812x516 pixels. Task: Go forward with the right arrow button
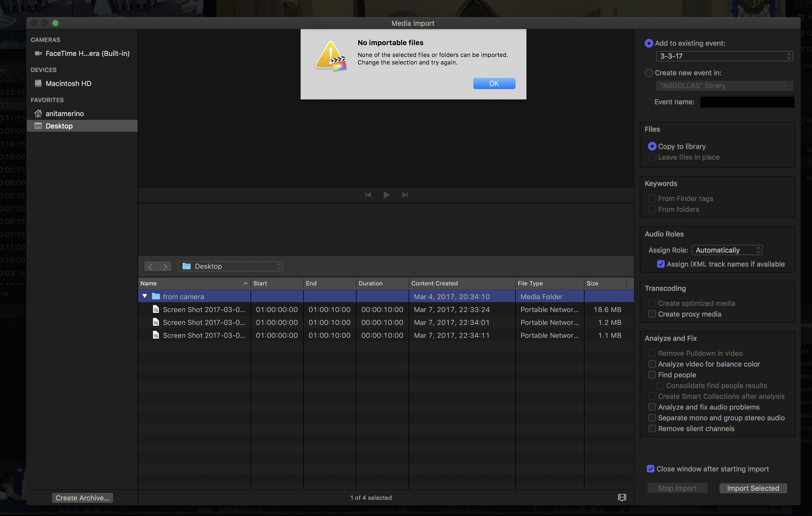[x=165, y=267]
